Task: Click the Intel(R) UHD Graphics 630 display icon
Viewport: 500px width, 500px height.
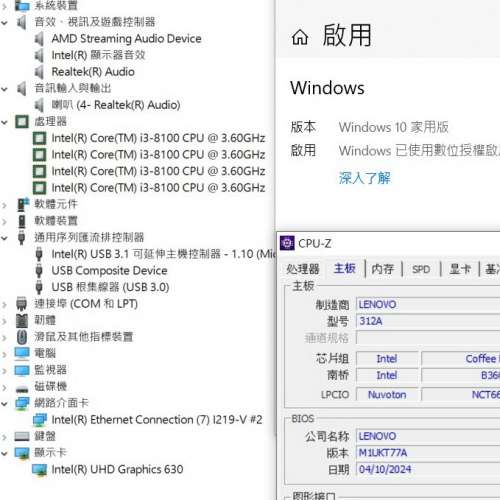Action: [39, 469]
